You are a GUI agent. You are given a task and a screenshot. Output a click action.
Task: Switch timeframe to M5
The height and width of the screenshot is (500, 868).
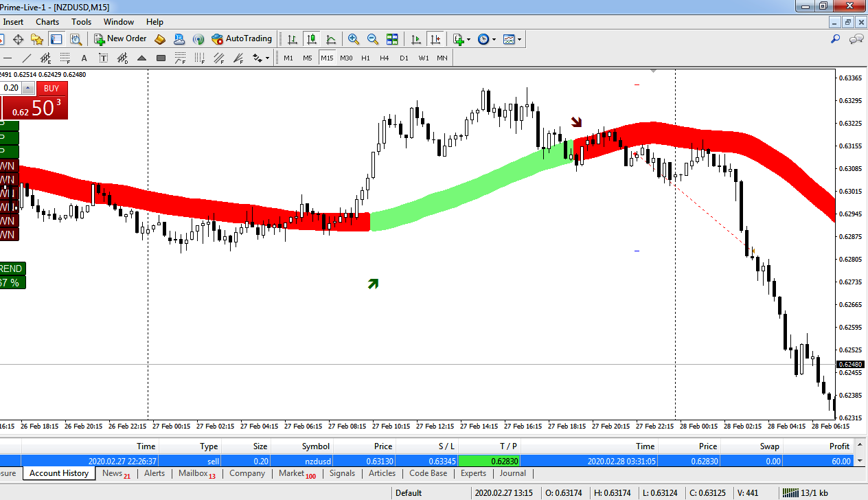[x=308, y=58]
